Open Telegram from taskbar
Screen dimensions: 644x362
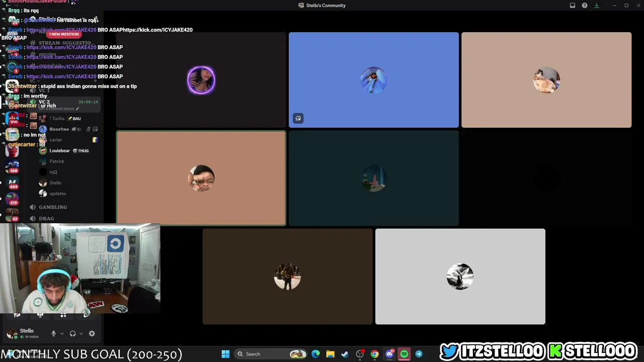(x=419, y=354)
